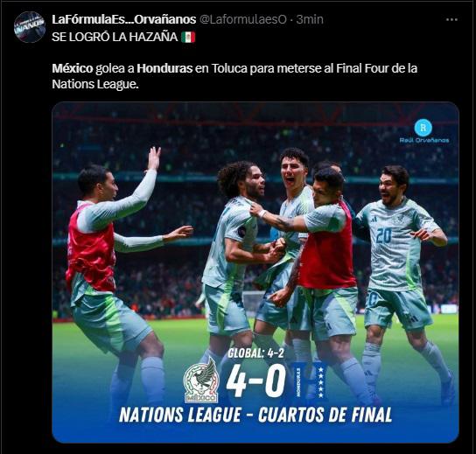Click the bold México word in tweet
This screenshot has height=454, width=476.
73,68
